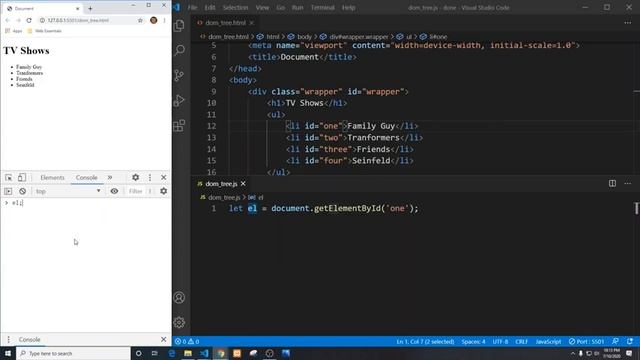Open the Chrome profile avatar
640x360 pixels.
(x=153, y=20)
